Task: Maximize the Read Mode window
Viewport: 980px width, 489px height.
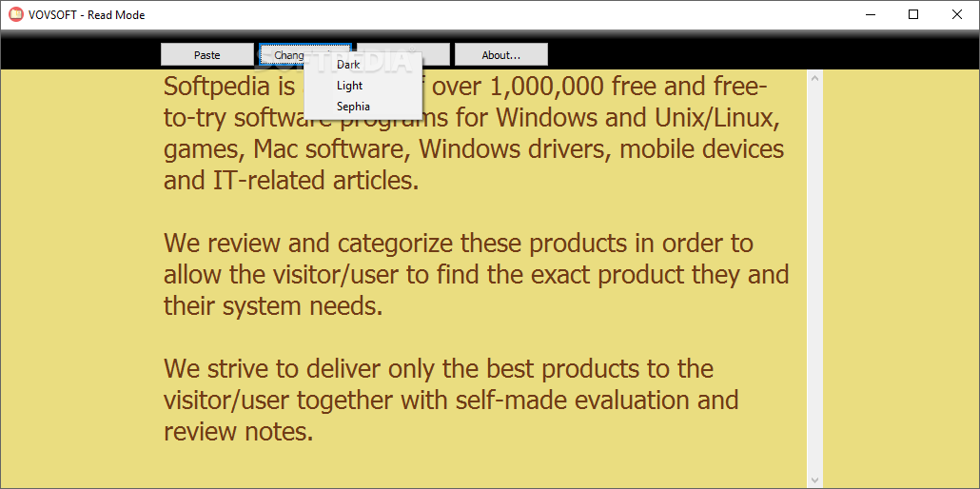Action: coord(913,15)
